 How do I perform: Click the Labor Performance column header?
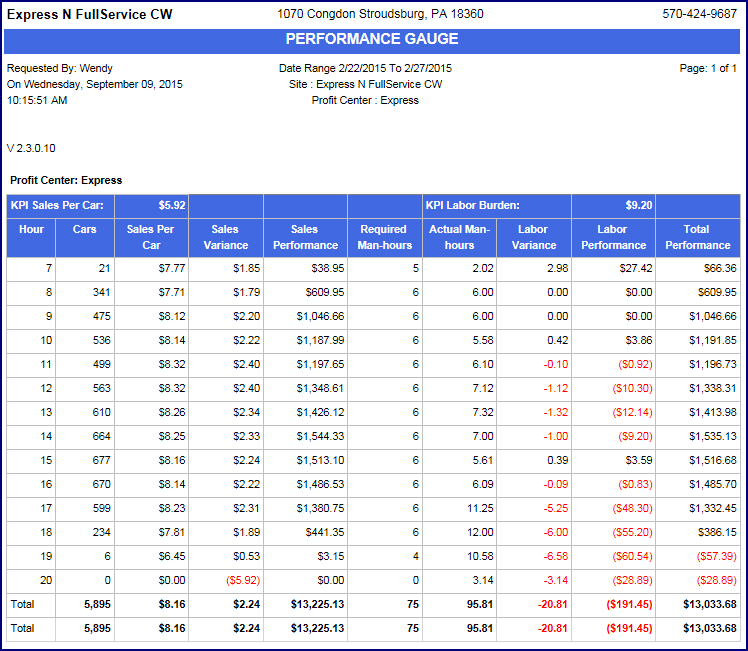(613, 237)
